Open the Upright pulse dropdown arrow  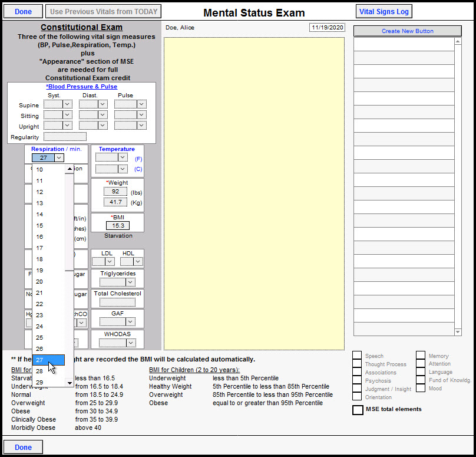tap(141, 126)
